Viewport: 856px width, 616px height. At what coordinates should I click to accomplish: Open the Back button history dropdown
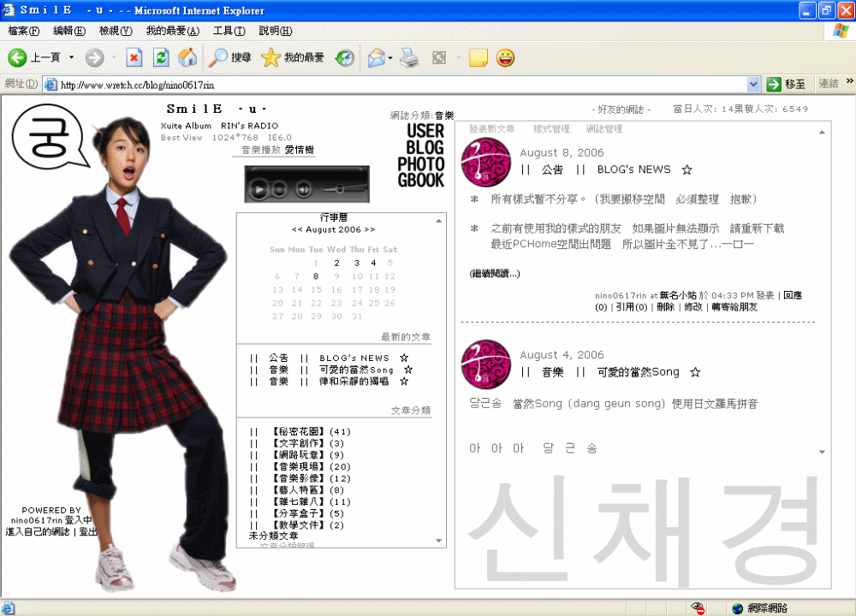coord(72,57)
